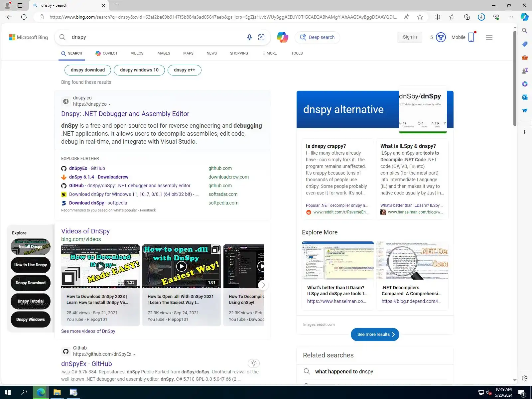Click the Sign in button
The width and height of the screenshot is (532, 399).
(x=410, y=37)
